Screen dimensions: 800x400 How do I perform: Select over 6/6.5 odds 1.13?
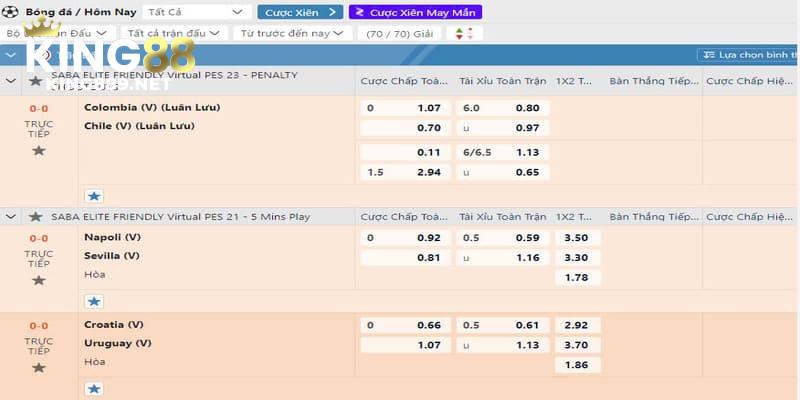pos(503,152)
